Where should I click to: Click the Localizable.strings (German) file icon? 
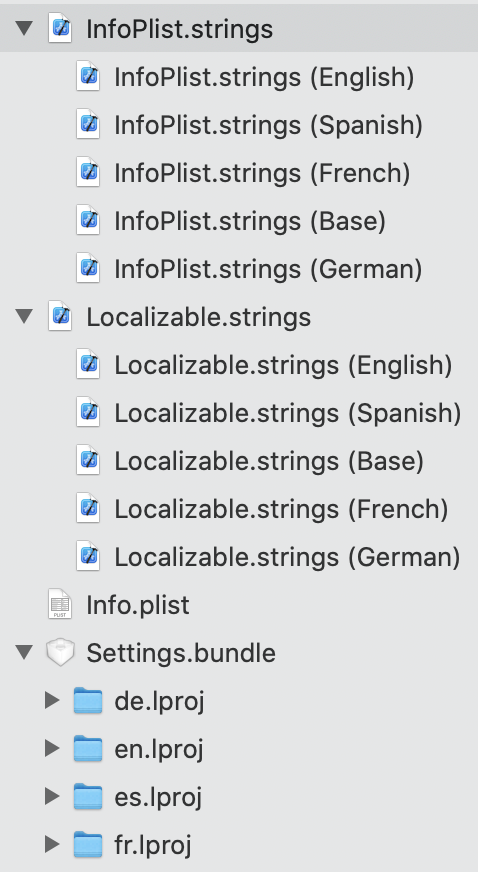pyautogui.click(x=88, y=557)
